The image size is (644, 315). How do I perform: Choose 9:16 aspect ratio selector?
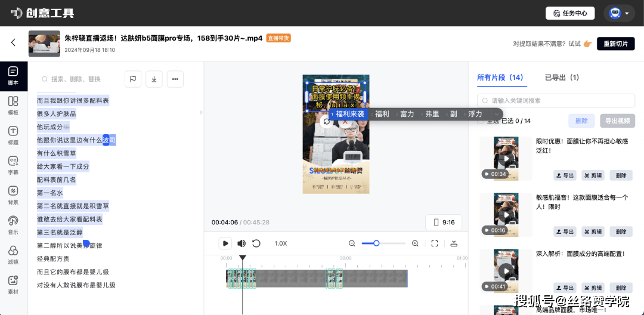click(444, 222)
